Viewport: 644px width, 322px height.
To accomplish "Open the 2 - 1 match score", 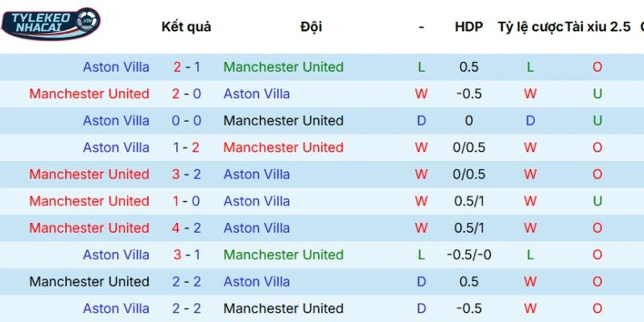I will coord(186,67).
